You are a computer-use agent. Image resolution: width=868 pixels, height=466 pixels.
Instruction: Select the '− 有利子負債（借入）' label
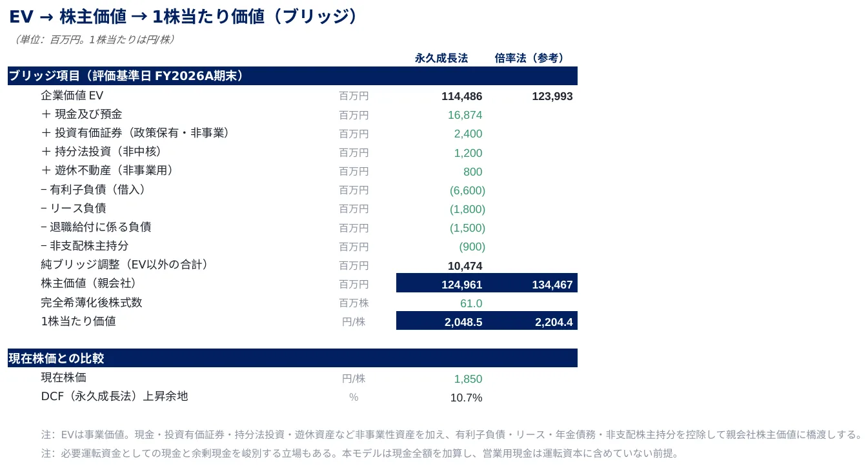tap(93, 190)
